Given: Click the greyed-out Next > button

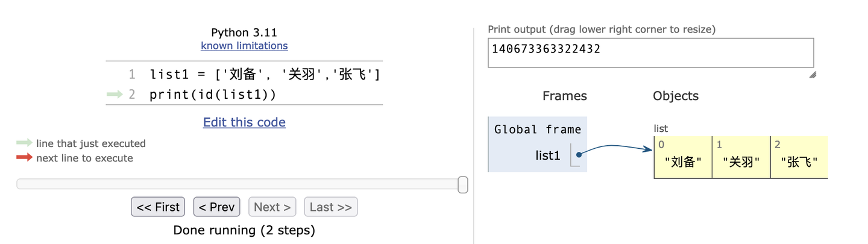Looking at the screenshot, I should (272, 207).
